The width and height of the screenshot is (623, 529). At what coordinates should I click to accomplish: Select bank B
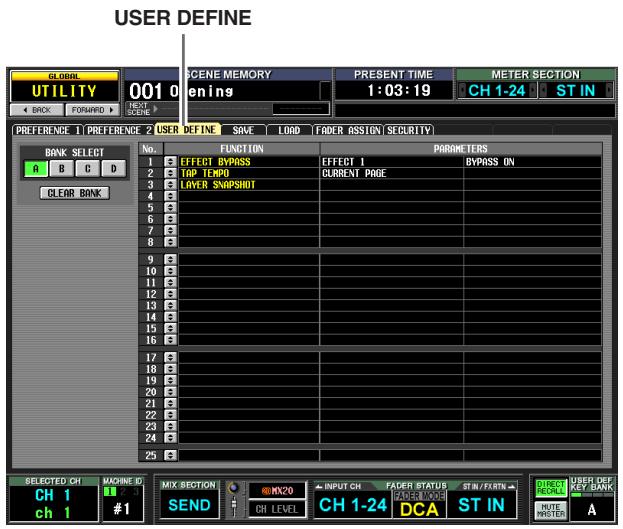click(62, 169)
